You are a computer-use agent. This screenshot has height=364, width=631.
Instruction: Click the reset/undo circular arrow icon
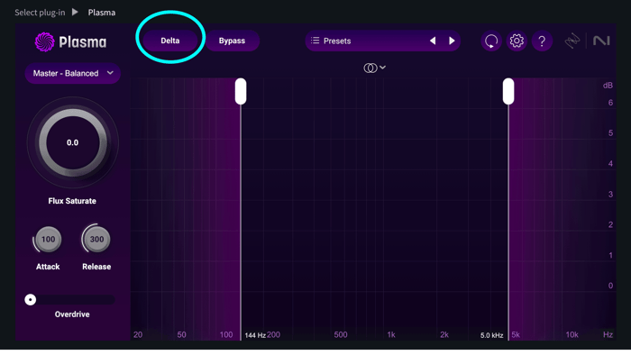coord(491,41)
